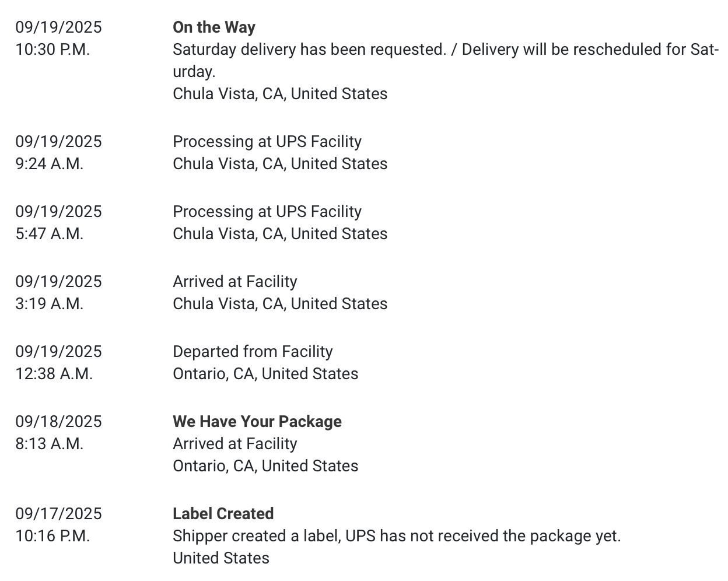The width and height of the screenshot is (728, 581).
Task: Click the "We Have Your Package" heading
Action: (x=257, y=422)
